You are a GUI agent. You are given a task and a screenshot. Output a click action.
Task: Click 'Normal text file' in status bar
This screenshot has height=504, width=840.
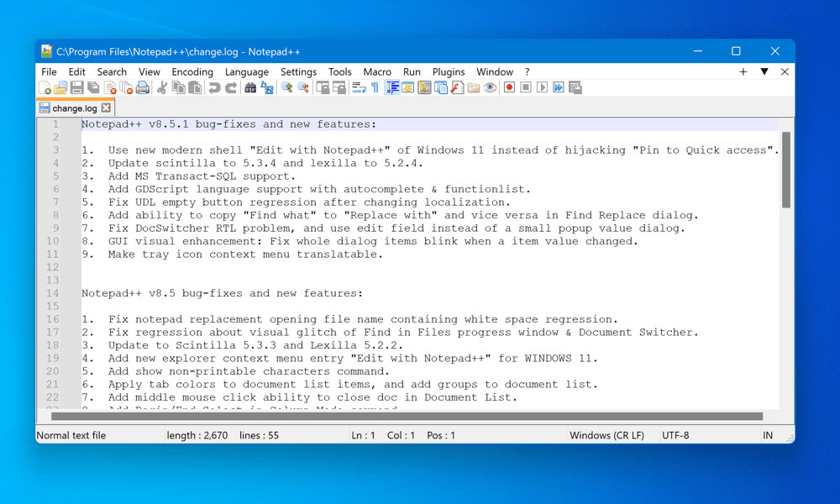click(71, 435)
